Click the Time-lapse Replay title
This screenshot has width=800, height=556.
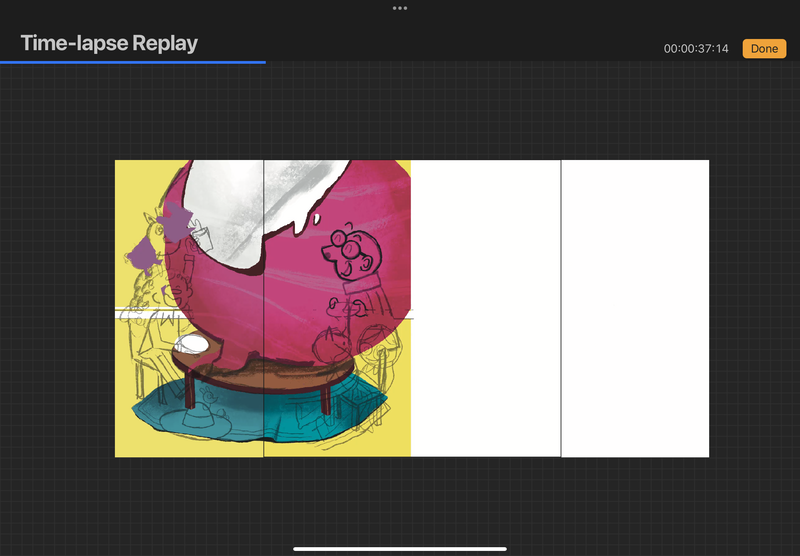click(109, 43)
